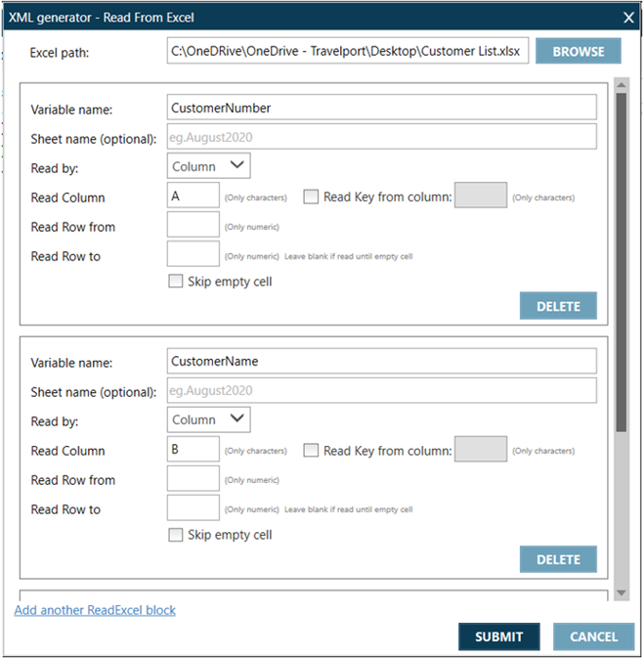Check Skip empty cell in CustomerNumber block
This screenshot has width=644, height=658.
176,282
